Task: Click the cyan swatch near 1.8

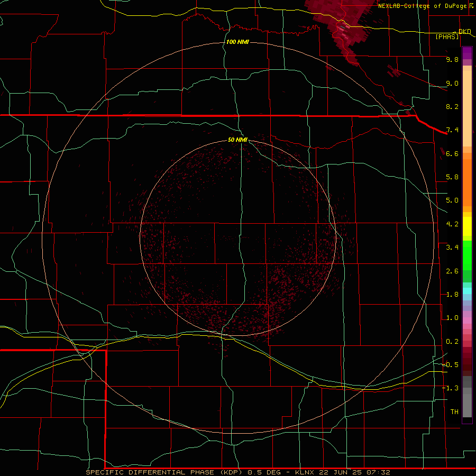Action: coord(467,291)
